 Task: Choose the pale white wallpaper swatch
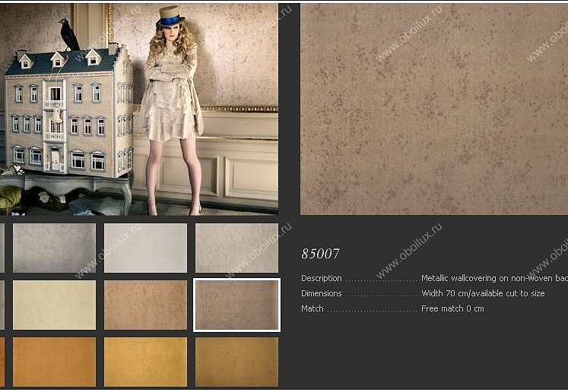pos(146,248)
